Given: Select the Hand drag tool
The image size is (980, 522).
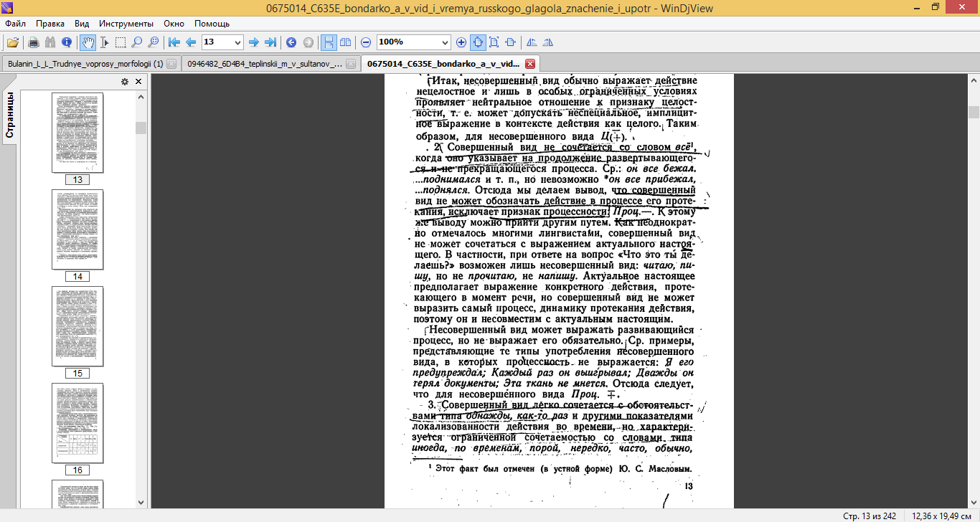Looking at the screenshot, I should tap(88, 42).
